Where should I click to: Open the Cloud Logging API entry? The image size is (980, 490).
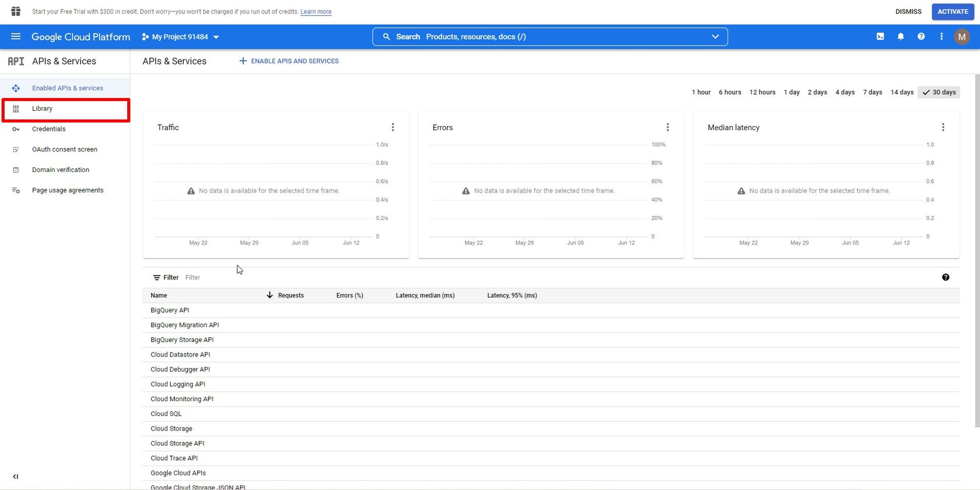pos(178,384)
